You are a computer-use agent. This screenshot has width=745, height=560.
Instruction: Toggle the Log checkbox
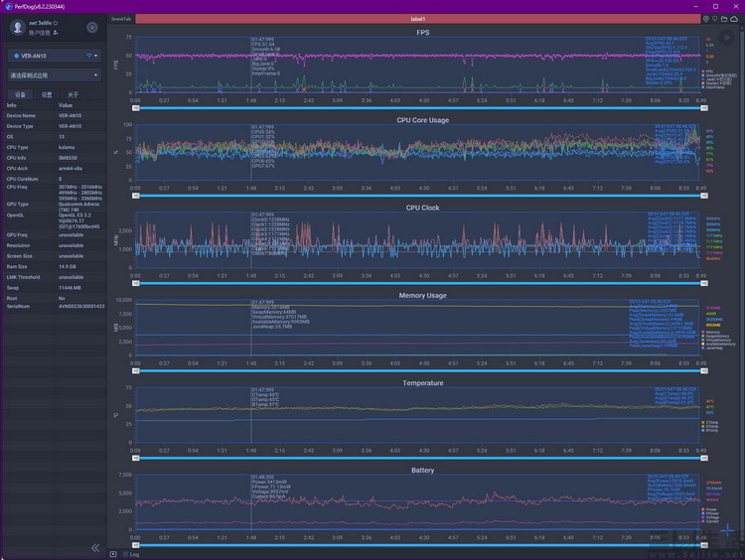pyautogui.click(x=126, y=554)
